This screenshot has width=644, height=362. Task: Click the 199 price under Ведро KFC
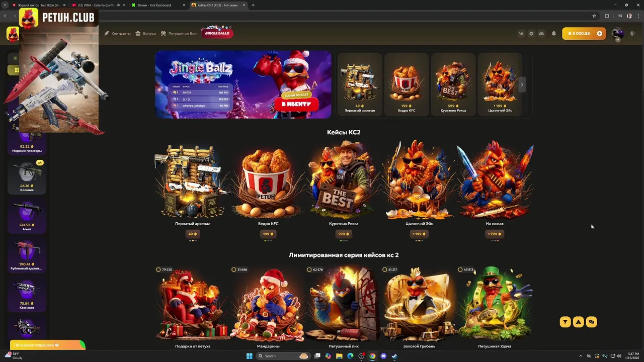point(268,234)
